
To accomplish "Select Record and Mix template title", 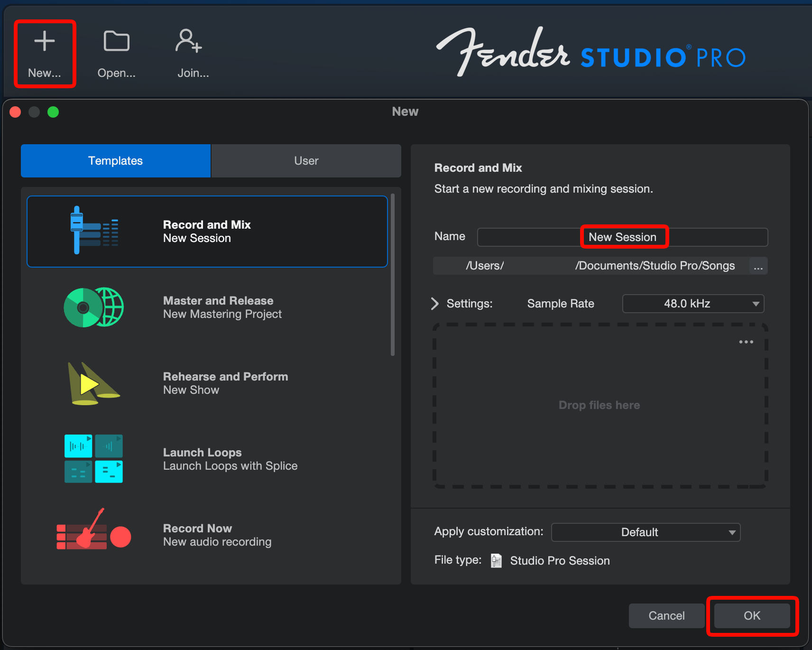I will point(207,225).
